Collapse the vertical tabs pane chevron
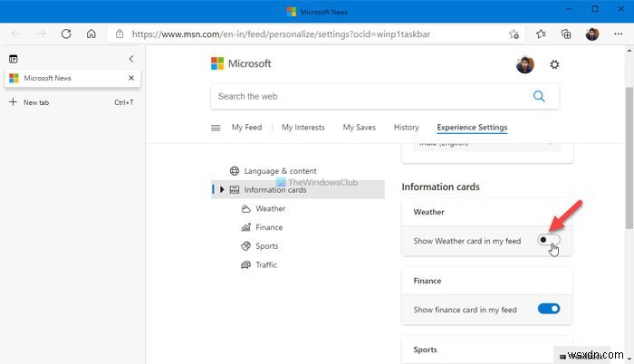 click(131, 58)
